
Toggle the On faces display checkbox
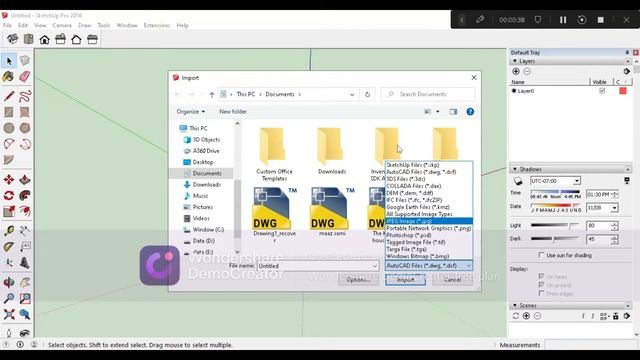(541, 276)
